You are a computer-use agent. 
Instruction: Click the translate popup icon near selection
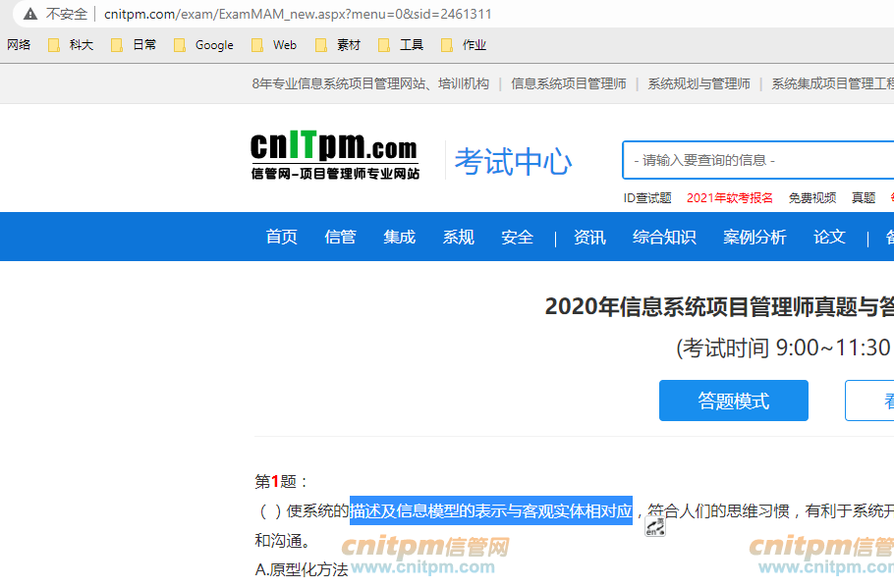[655, 527]
